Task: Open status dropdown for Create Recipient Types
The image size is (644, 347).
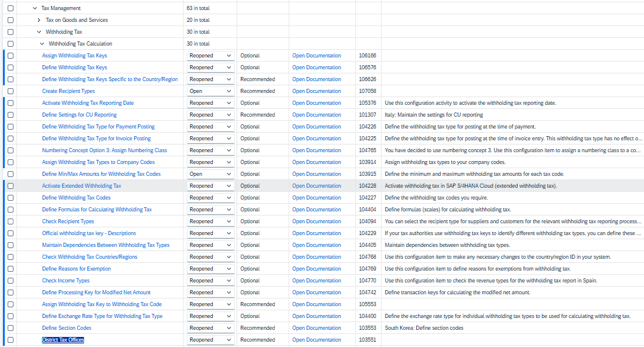Action: click(211, 91)
